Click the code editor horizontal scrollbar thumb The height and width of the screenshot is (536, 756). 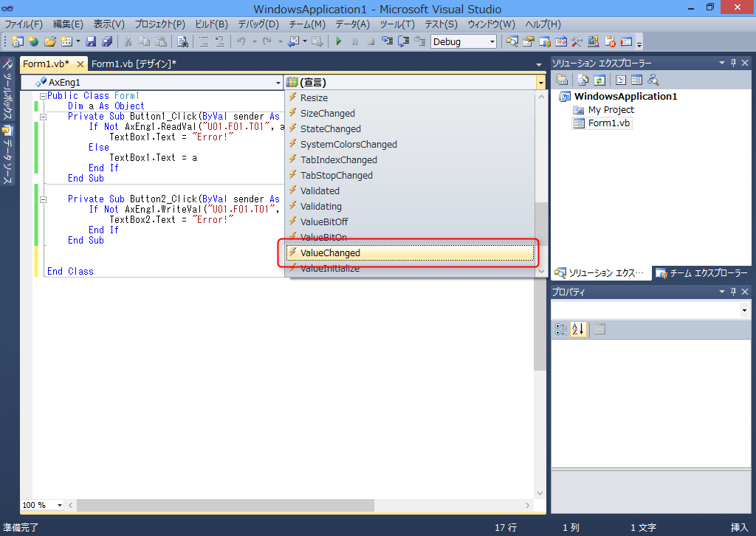225,505
